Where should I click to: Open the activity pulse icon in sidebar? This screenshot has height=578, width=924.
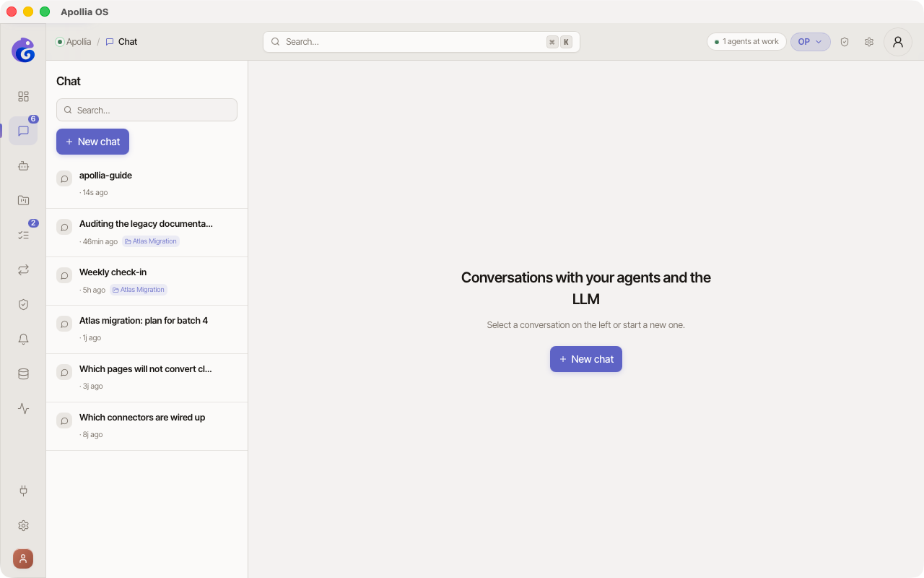coord(23,408)
